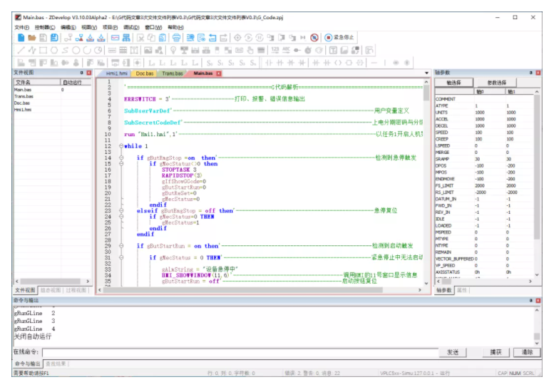Select the Rectangle drawing tool
This screenshot has width=554, height=392.
43,50
